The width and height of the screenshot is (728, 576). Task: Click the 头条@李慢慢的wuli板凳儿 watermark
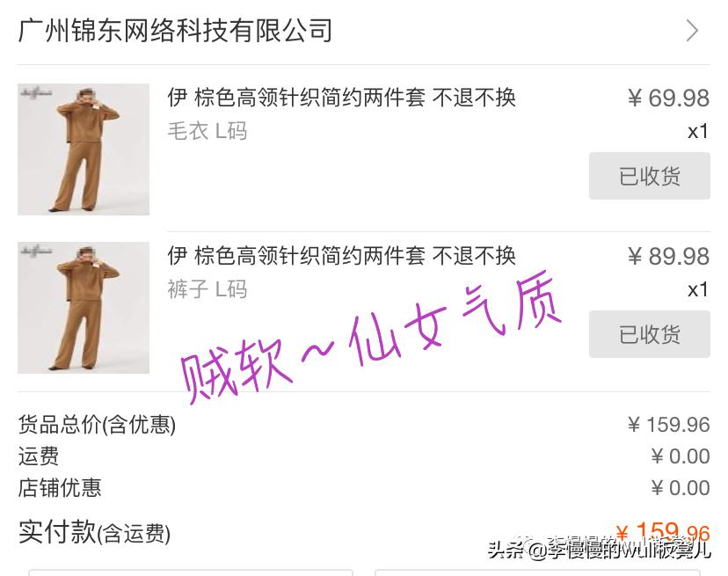pos(599,549)
